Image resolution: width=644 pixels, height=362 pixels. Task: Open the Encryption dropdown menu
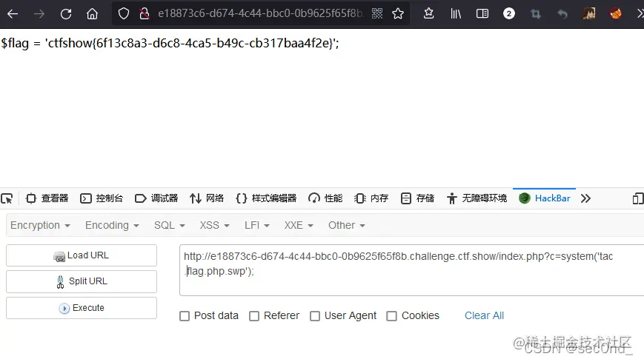[40, 225]
